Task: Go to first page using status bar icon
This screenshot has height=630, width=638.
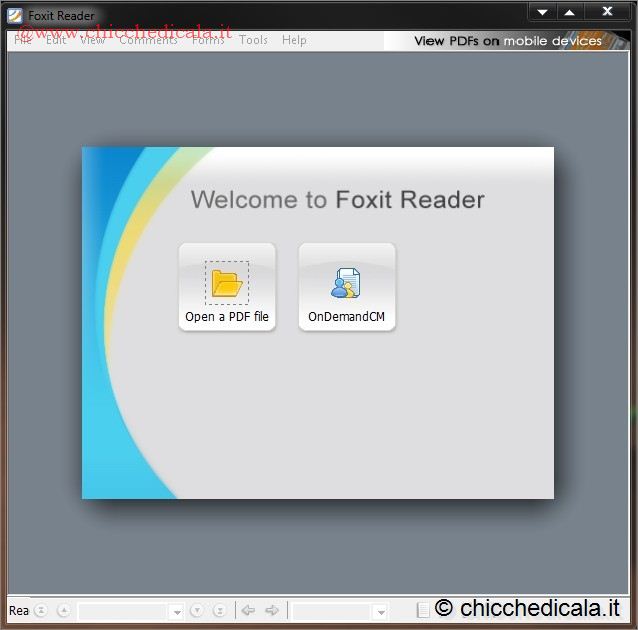Action: [41, 610]
